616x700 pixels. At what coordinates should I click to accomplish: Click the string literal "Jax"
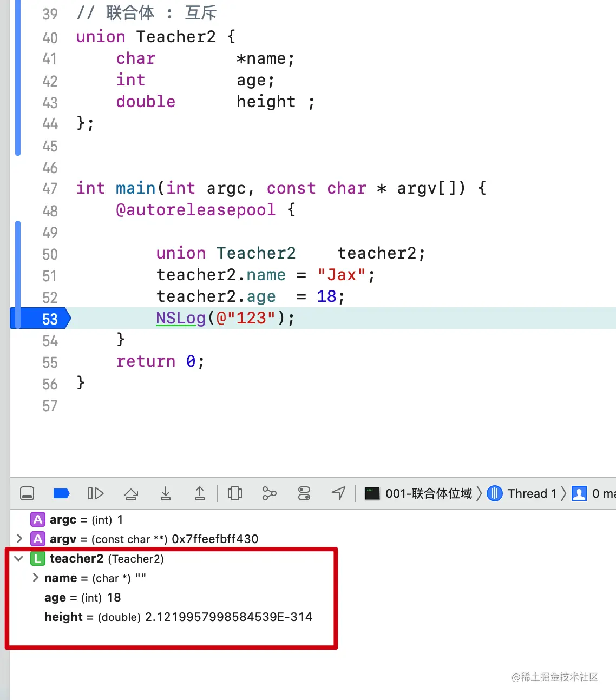pyautogui.click(x=342, y=275)
